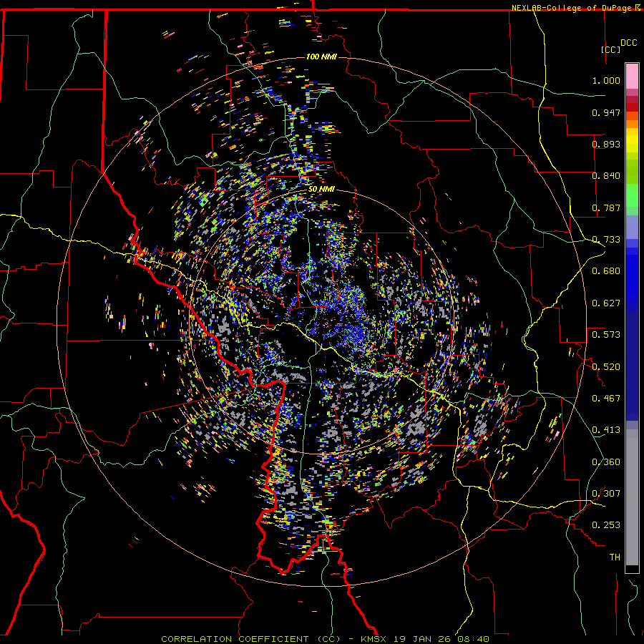Pick the pink segment of the color scale
Screen dimensions: 644x644
point(632,76)
